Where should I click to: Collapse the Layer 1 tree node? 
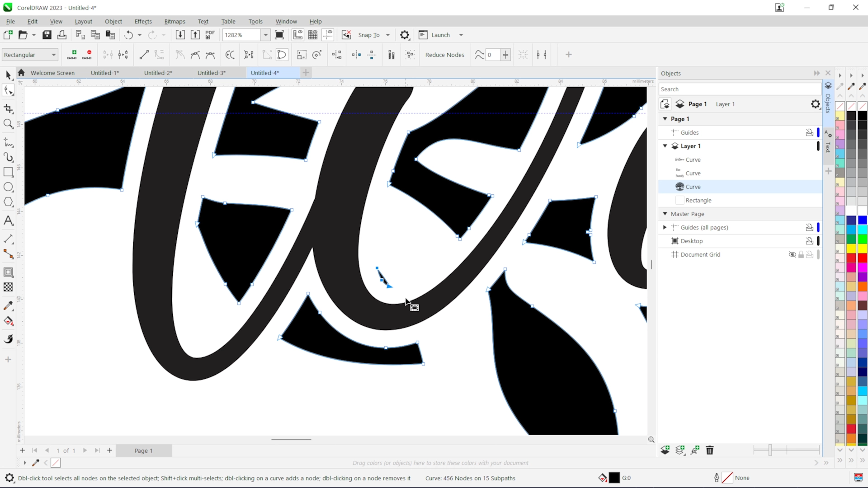tap(665, 146)
